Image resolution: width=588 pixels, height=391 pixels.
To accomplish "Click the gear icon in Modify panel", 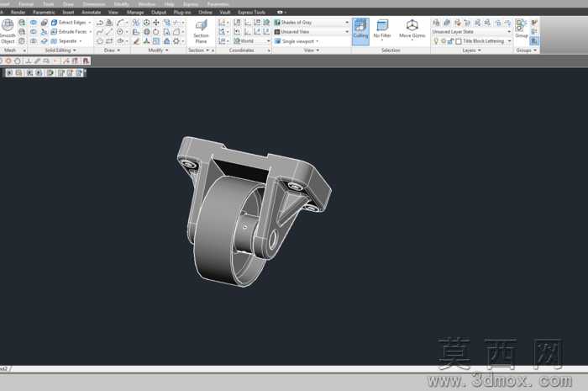I will tap(176, 41).
